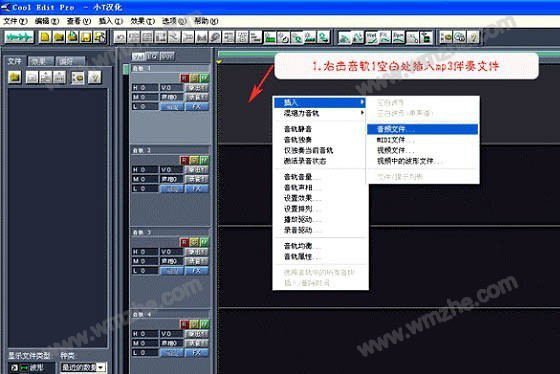This screenshot has width=560, height=374.
Task: Switch to waveform edit view button
Action: (x=19, y=37)
